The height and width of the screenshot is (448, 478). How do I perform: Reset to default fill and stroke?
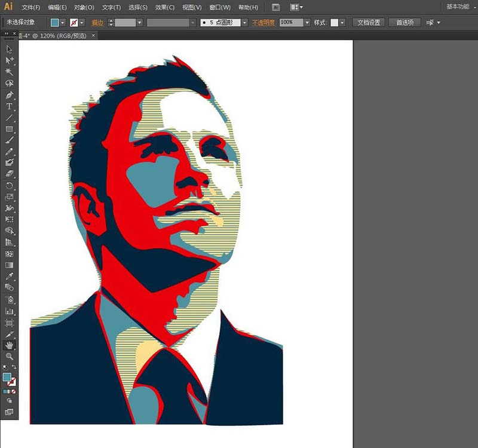[5, 367]
